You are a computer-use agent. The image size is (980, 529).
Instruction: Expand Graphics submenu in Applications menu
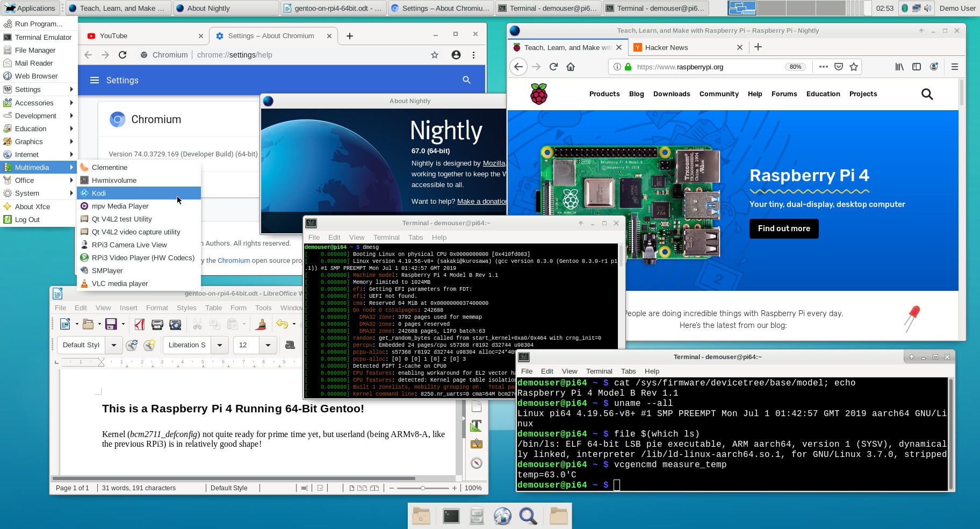(39, 141)
